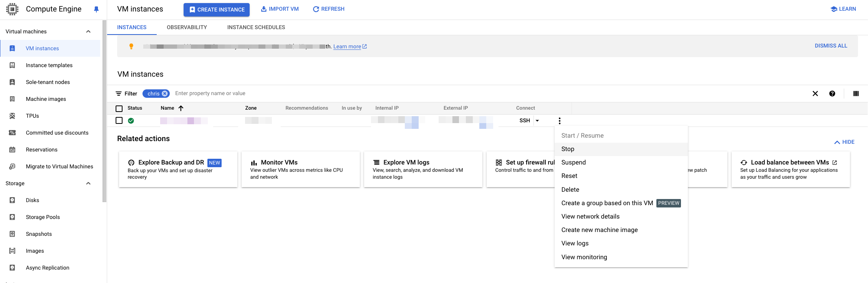Choose Stop from the context menu

(621, 149)
